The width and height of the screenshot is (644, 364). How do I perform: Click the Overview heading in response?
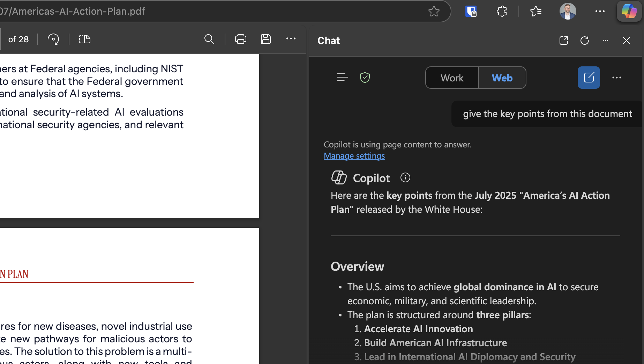[x=357, y=267]
